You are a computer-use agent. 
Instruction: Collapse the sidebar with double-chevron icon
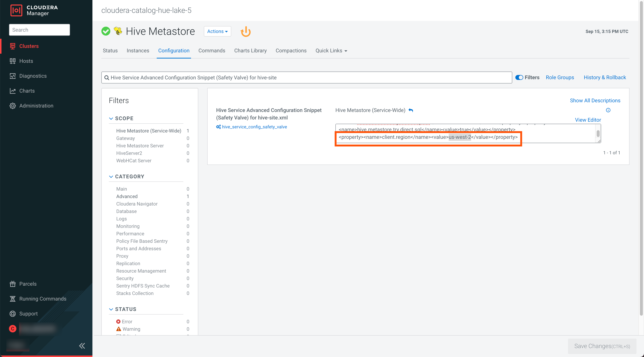coord(82,346)
